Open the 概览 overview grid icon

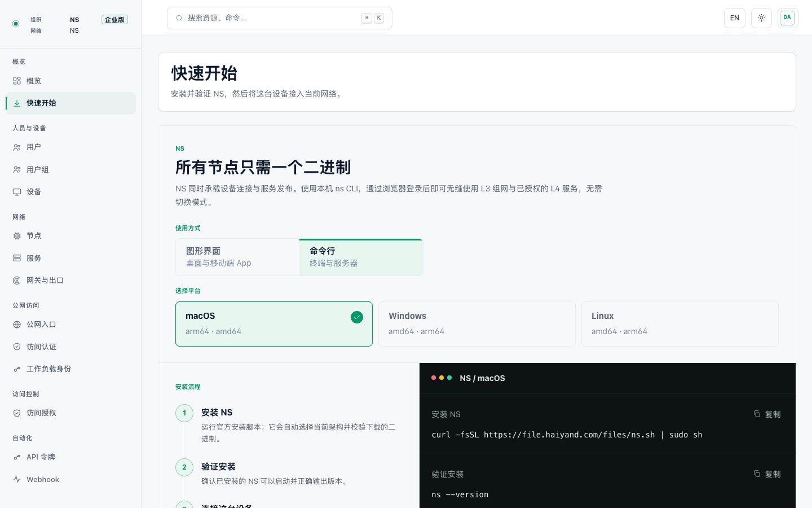coord(17,81)
